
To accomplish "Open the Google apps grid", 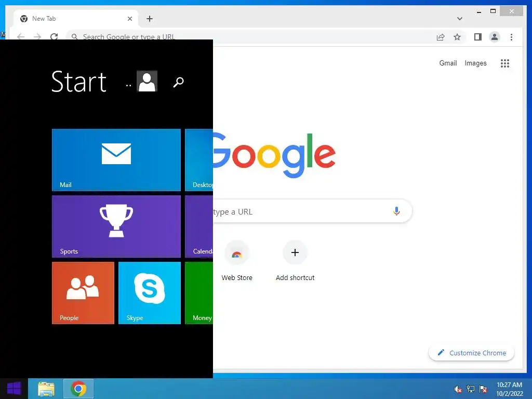I will click(x=505, y=63).
